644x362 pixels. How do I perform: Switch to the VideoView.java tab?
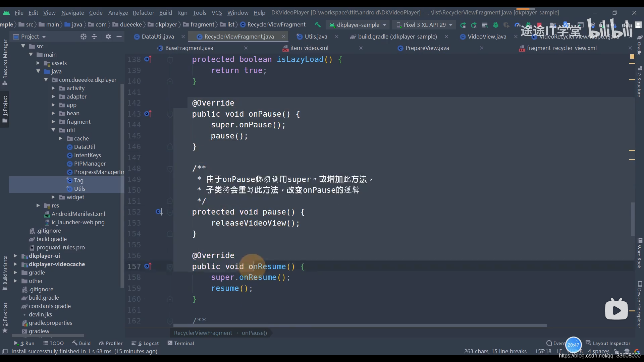click(x=487, y=37)
